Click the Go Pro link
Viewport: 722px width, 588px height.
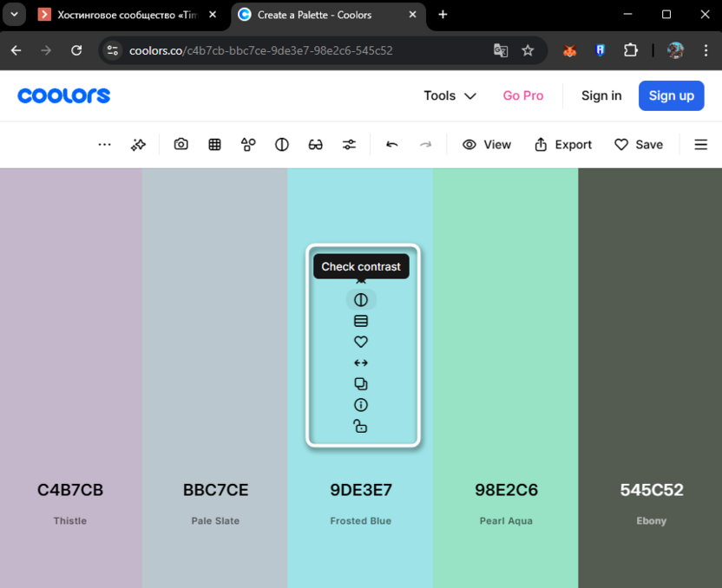coord(523,95)
